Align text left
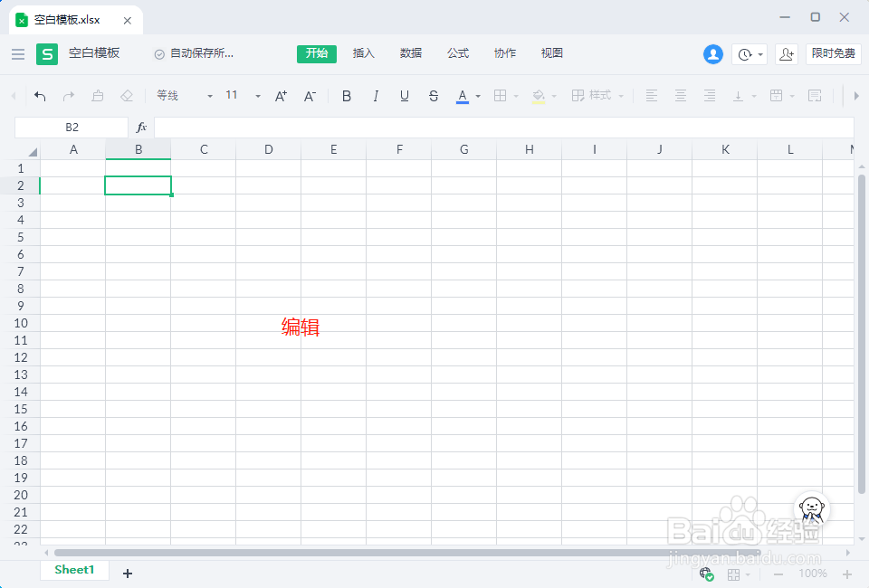 click(x=652, y=96)
